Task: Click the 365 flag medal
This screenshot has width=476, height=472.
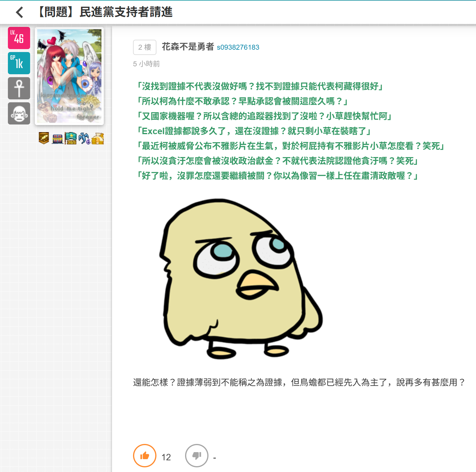Action: (x=71, y=138)
